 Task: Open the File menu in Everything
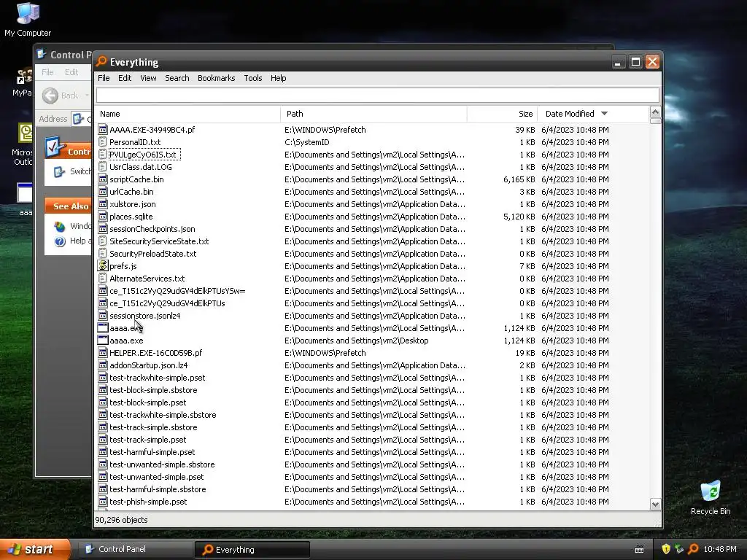(104, 78)
